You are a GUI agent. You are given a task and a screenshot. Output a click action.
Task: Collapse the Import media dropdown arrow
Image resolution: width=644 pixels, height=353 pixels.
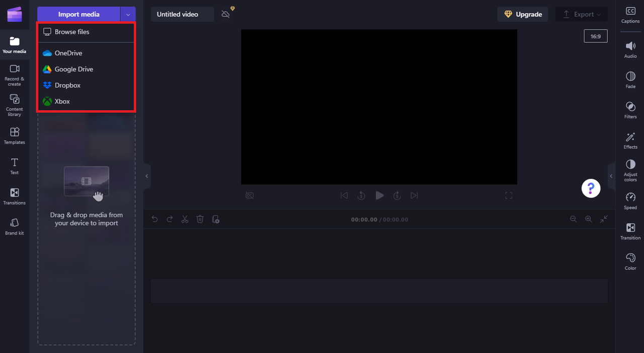click(128, 14)
